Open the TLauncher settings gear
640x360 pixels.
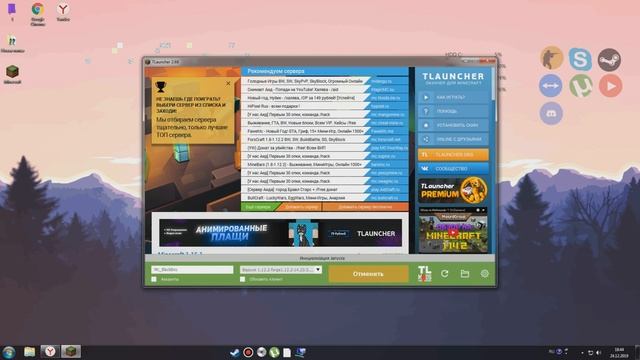coord(484,274)
